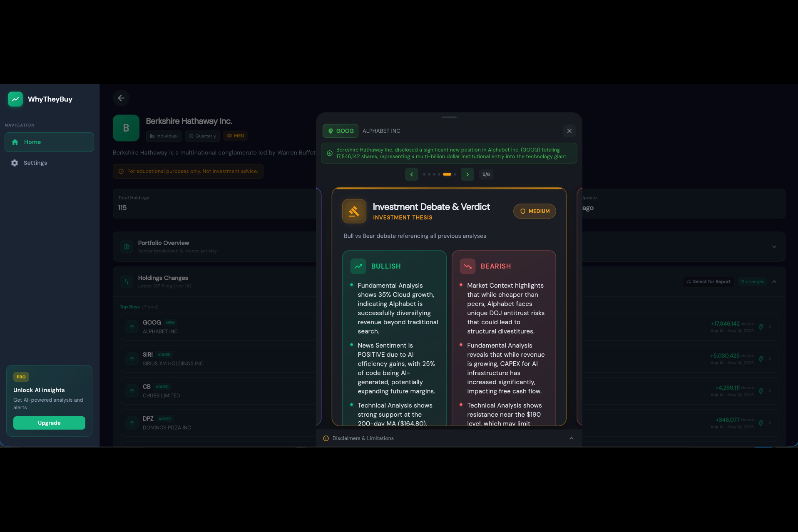
Task: Click the BULLISH column heading
Action: 386,266
